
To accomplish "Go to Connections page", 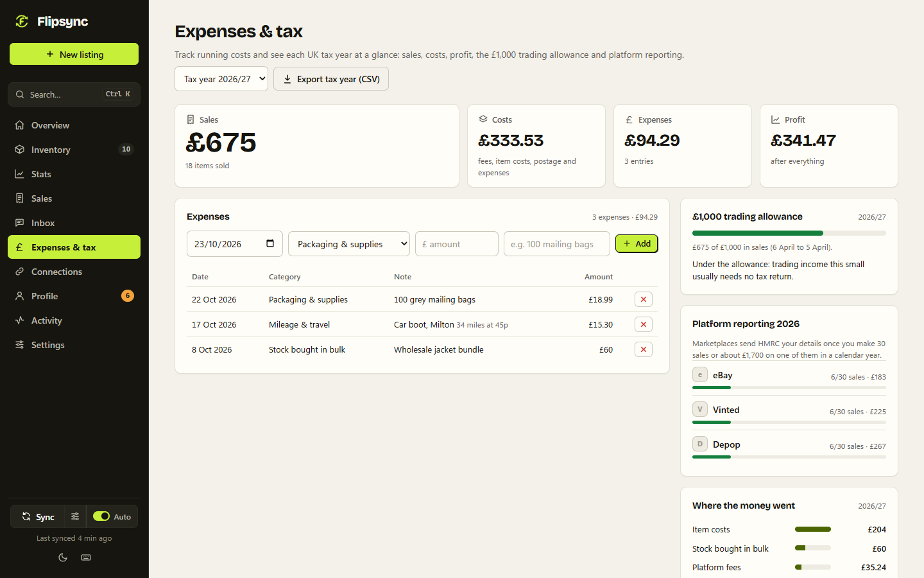I will point(74,272).
